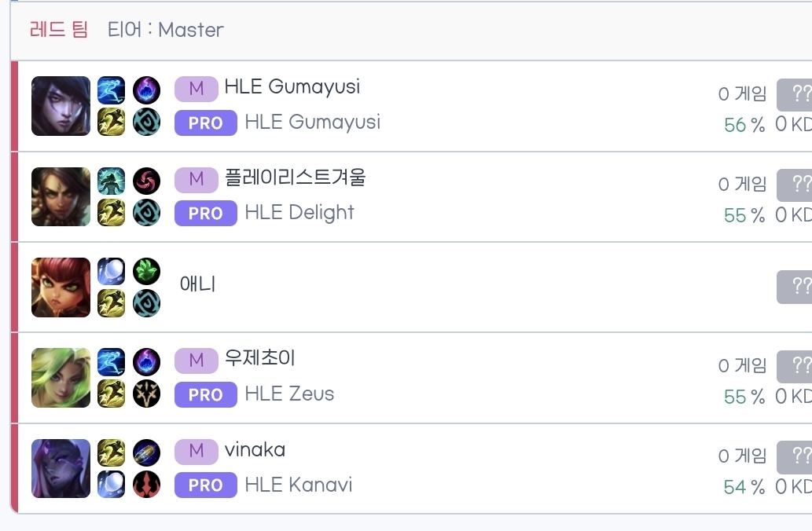The height and width of the screenshot is (531, 812).
Task: Click the blue Ghost spell icon beside HLE Gumayusi
Action: (111, 91)
